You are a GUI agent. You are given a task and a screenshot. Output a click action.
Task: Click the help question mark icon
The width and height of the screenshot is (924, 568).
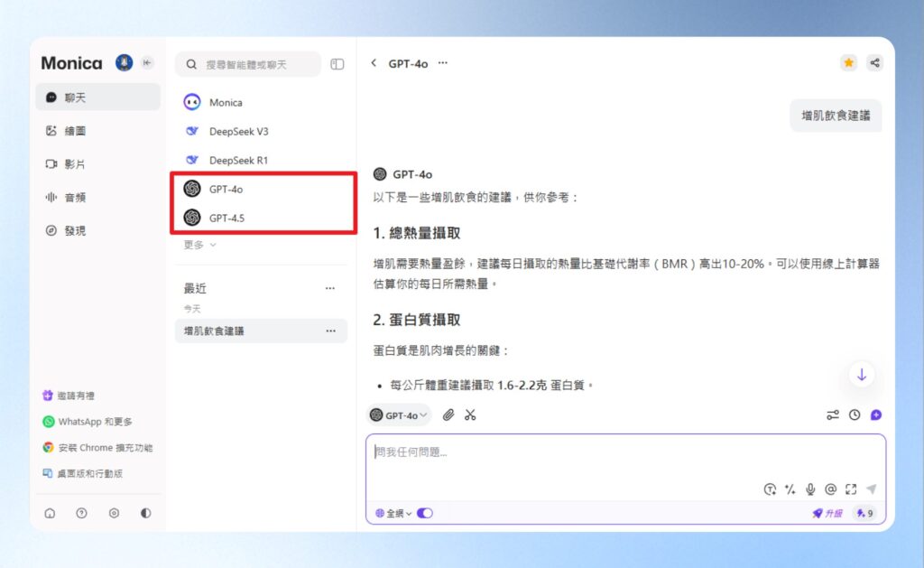[x=82, y=513]
